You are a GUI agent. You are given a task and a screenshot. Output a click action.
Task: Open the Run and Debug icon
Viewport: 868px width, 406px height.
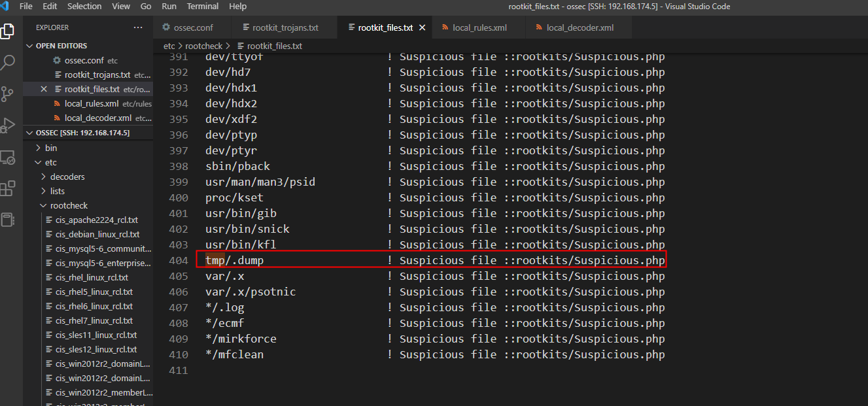7,126
